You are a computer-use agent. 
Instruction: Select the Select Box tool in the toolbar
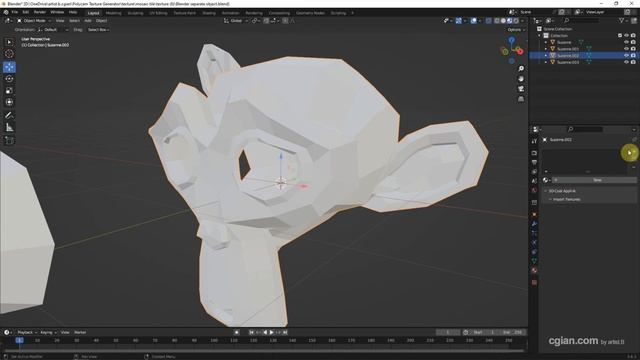tap(9, 42)
